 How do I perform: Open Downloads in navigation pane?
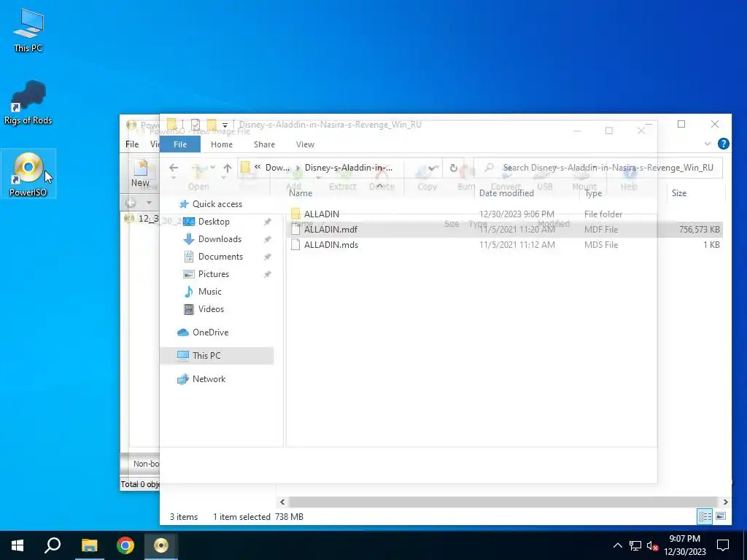(220, 239)
